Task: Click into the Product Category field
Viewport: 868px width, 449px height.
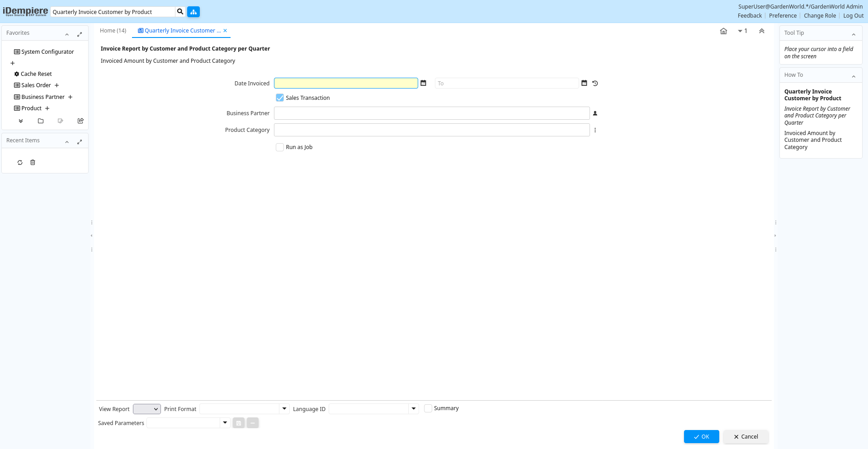Action: click(x=431, y=130)
